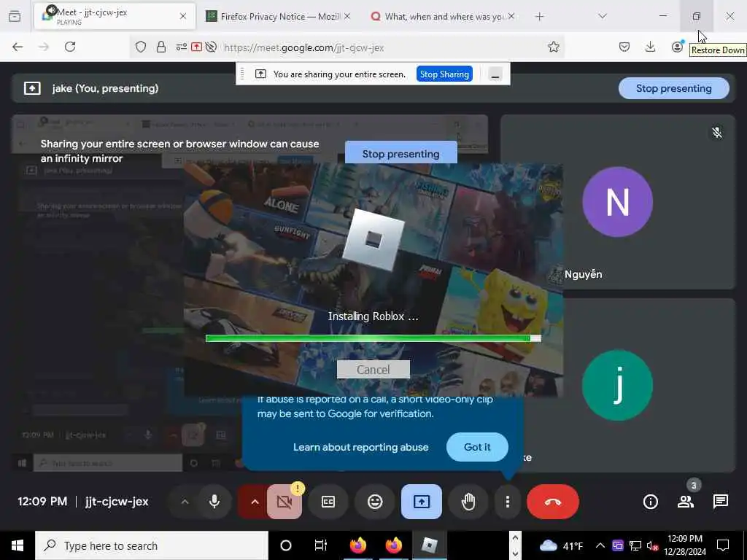The width and height of the screenshot is (747, 560).
Task: Open the in-call chat panel
Action: click(x=721, y=502)
